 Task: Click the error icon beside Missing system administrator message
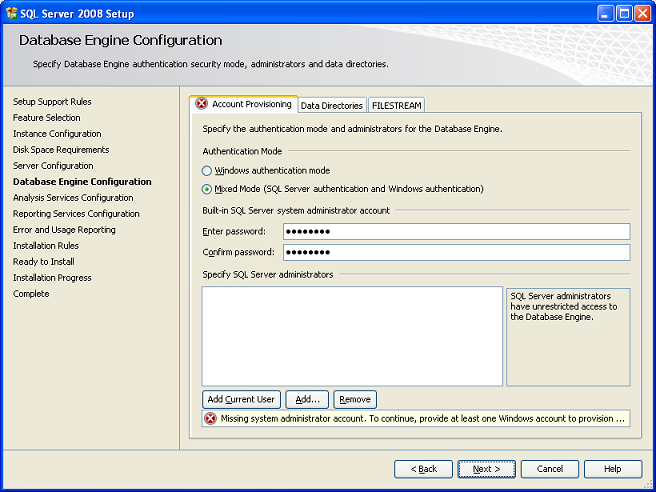210,418
